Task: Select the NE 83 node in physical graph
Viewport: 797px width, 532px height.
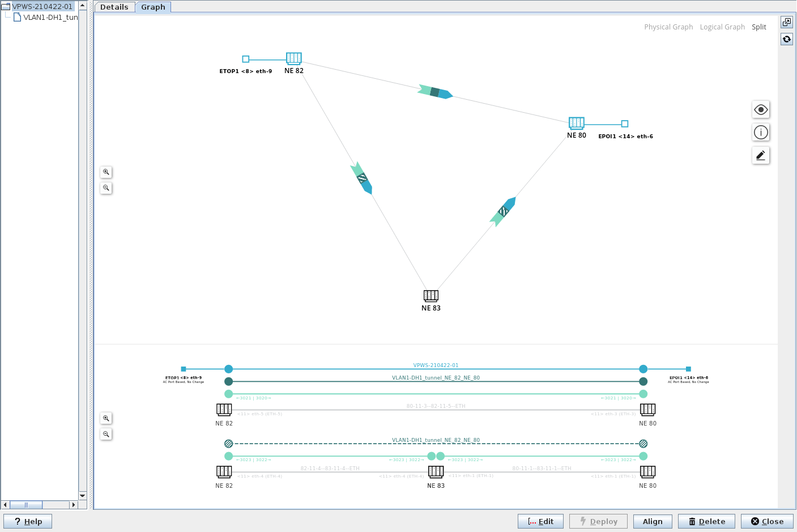Action: (431, 296)
